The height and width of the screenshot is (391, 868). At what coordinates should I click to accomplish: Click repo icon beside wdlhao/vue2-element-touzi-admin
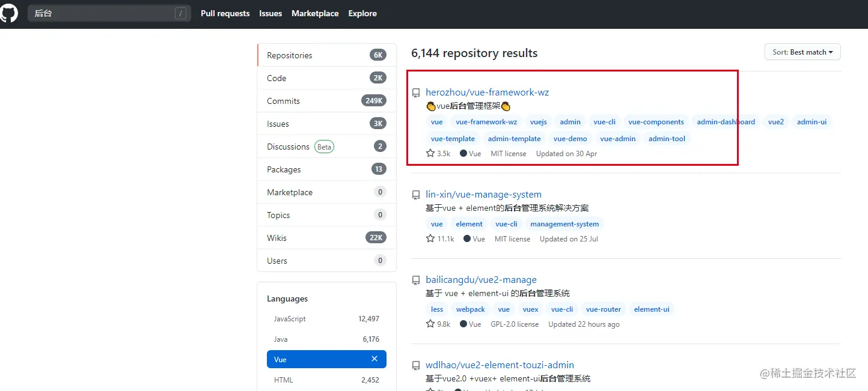pyautogui.click(x=415, y=365)
